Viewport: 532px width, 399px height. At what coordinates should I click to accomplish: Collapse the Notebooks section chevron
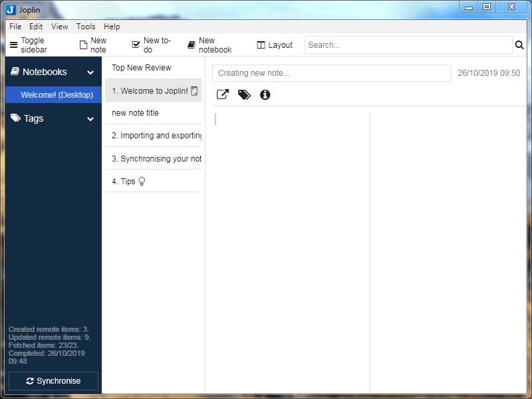pyautogui.click(x=90, y=72)
